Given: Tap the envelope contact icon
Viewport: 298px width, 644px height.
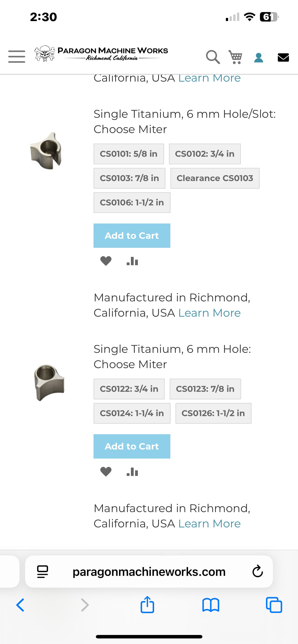Looking at the screenshot, I should 283,57.
